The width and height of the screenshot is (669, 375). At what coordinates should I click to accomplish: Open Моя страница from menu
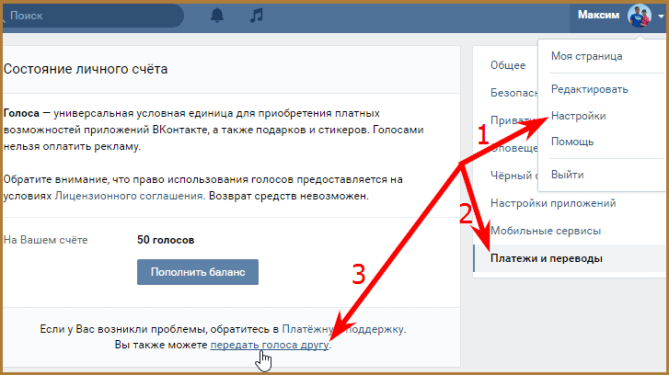click(x=586, y=56)
